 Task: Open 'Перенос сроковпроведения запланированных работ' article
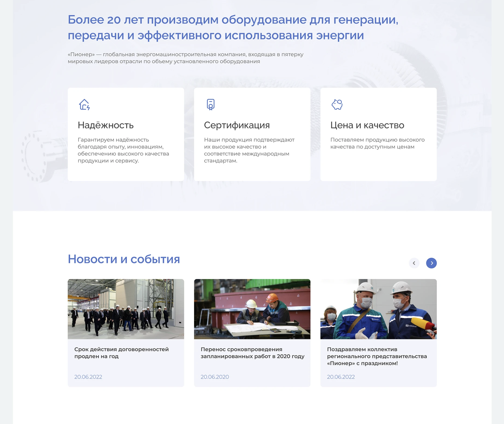(253, 353)
